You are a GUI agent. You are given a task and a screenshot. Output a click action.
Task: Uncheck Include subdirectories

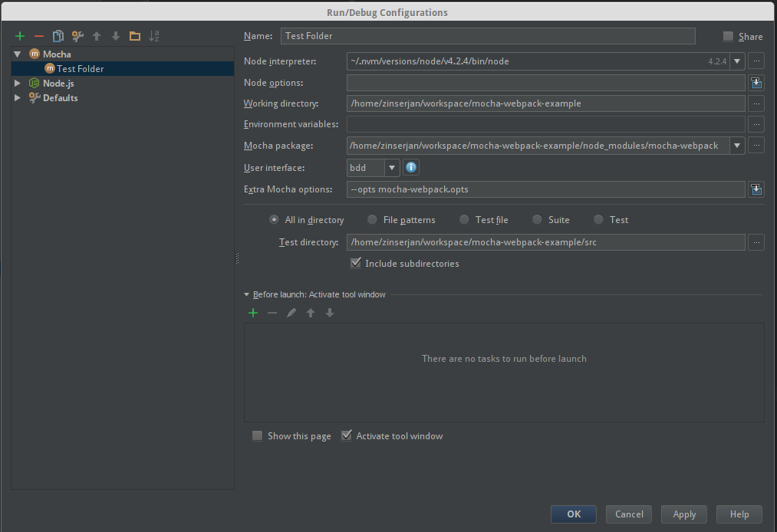click(356, 263)
